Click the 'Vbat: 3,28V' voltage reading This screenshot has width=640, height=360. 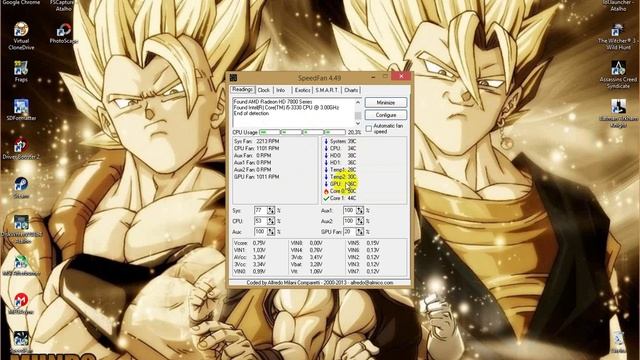pyautogui.click(x=307, y=264)
